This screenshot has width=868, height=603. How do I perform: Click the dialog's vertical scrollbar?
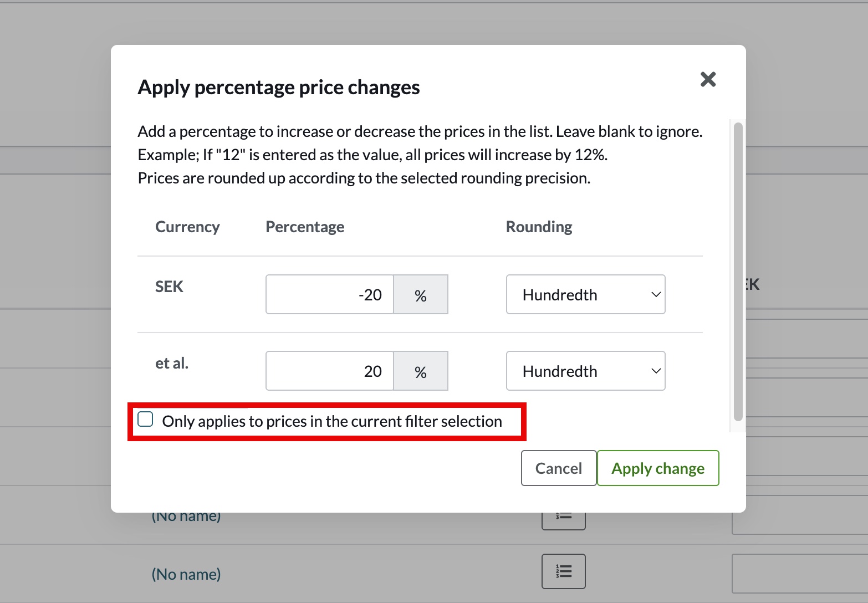738,272
